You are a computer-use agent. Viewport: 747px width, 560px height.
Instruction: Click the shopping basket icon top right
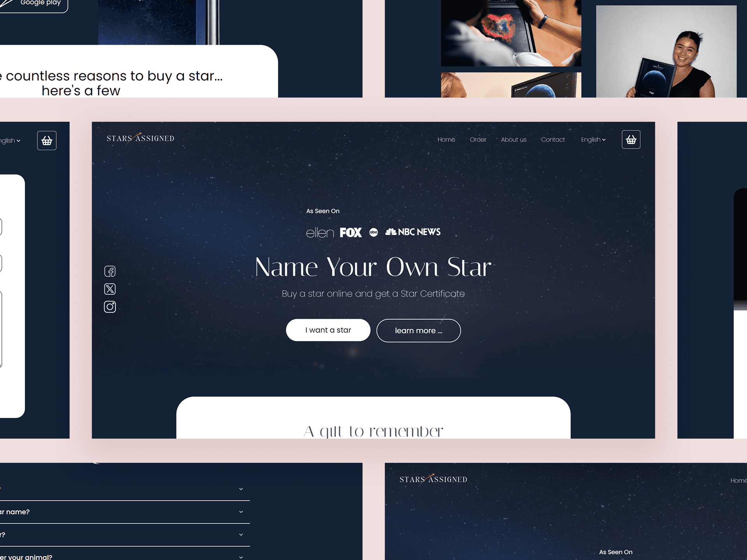coord(631,139)
